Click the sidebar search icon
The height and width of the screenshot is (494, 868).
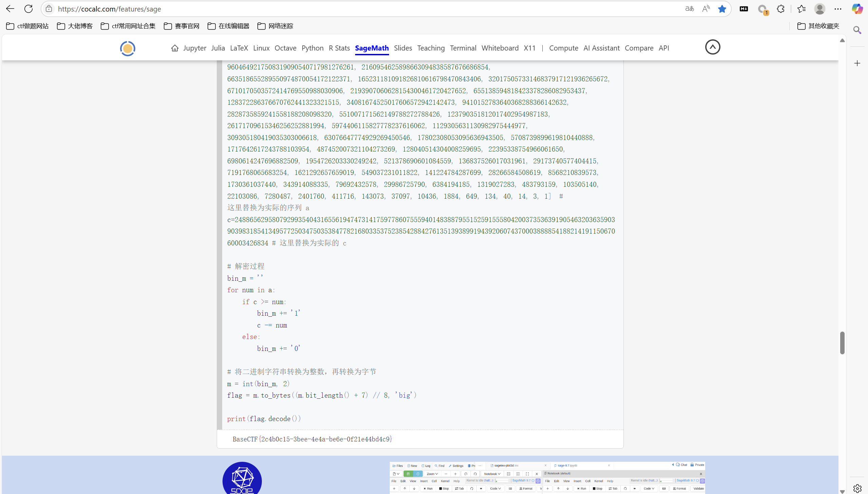857,30
